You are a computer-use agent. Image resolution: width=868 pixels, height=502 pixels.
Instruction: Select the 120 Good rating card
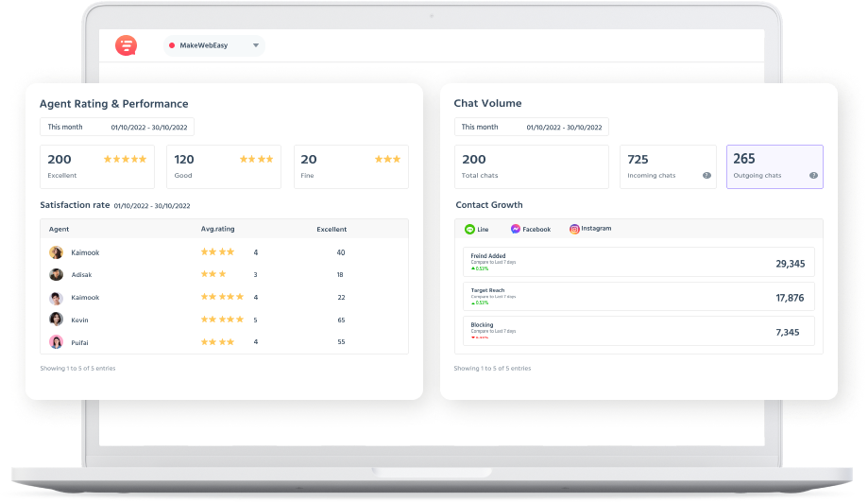(224, 166)
